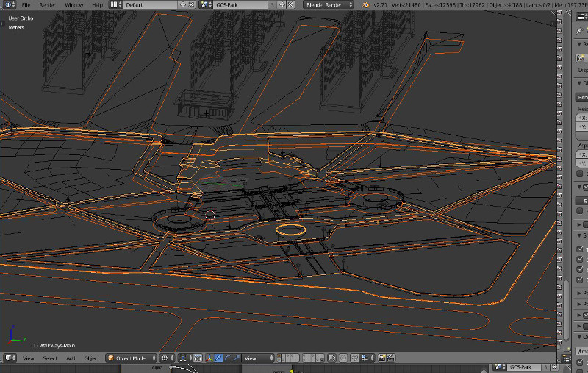This screenshot has height=373, width=588.
Task: Click the Verts:21480 statistic in header
Action: [407, 5]
